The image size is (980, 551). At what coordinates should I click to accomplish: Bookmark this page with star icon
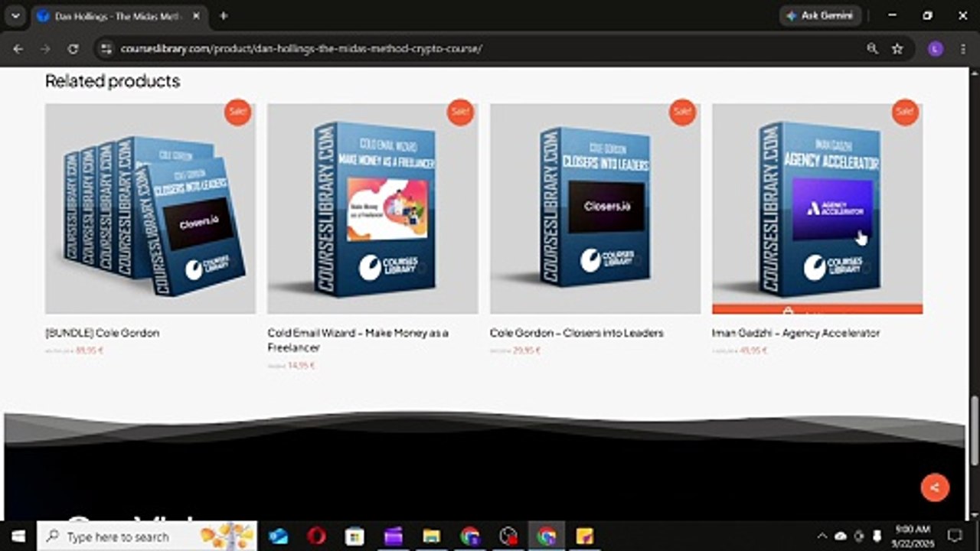point(897,48)
